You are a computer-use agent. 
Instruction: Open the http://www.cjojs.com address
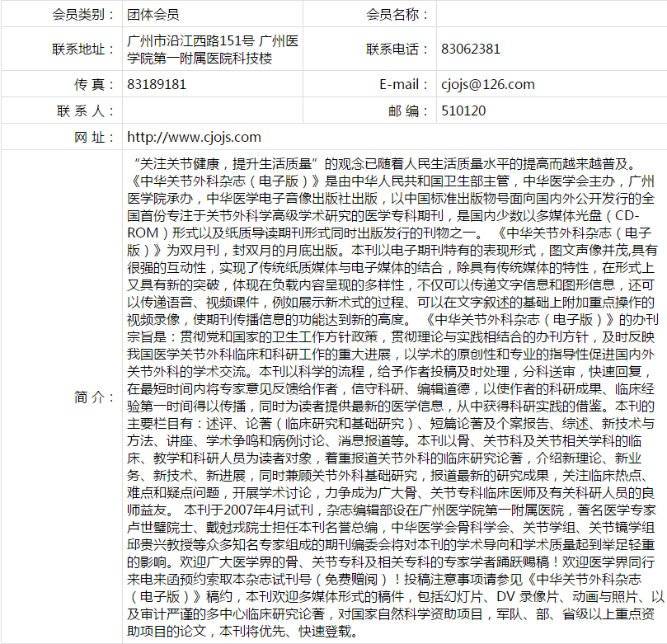point(194,138)
